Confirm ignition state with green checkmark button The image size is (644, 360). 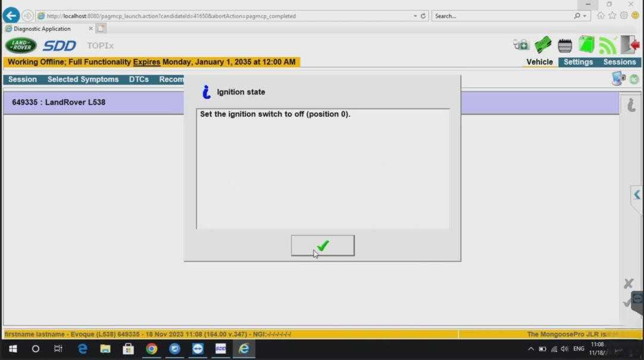pyautogui.click(x=323, y=246)
